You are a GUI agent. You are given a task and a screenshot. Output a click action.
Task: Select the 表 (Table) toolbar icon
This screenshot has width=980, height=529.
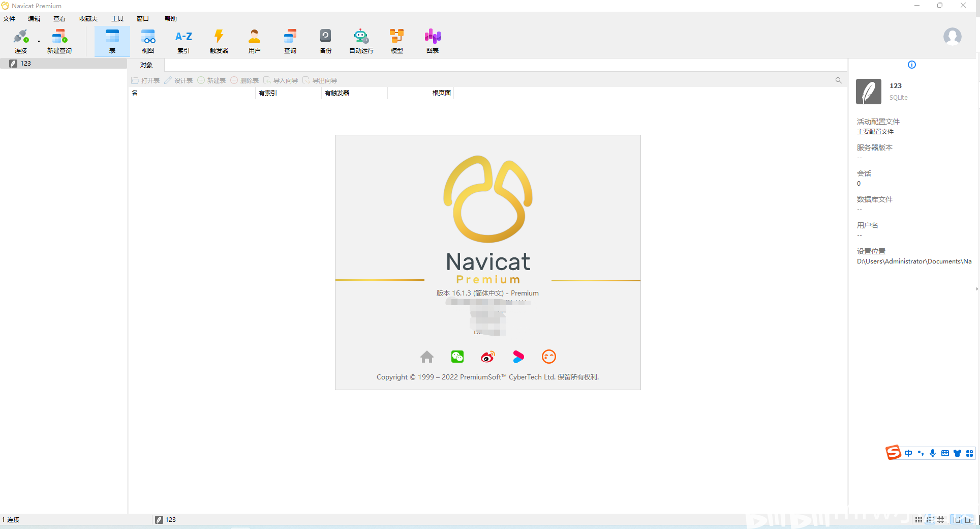(x=112, y=41)
